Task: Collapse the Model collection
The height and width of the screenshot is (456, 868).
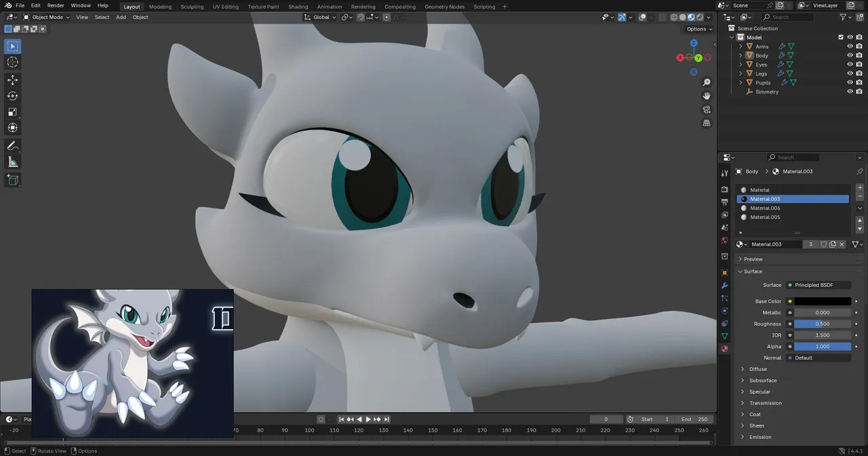Action: click(732, 37)
